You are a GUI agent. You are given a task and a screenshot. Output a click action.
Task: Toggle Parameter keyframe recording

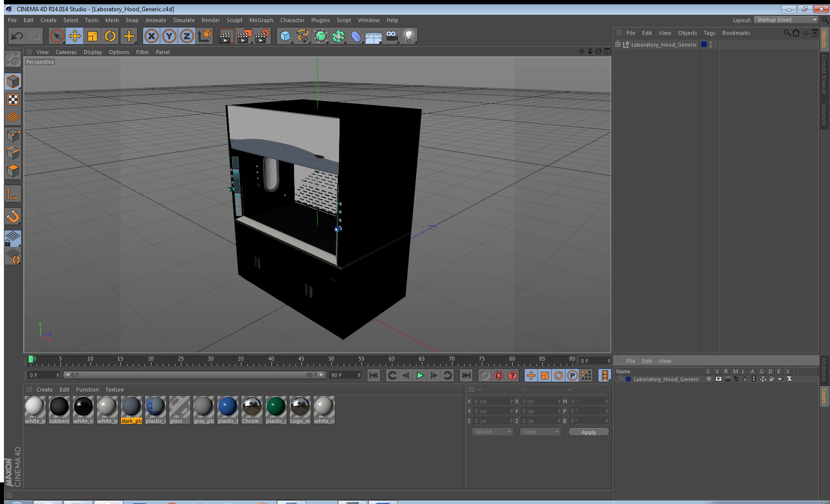point(572,375)
